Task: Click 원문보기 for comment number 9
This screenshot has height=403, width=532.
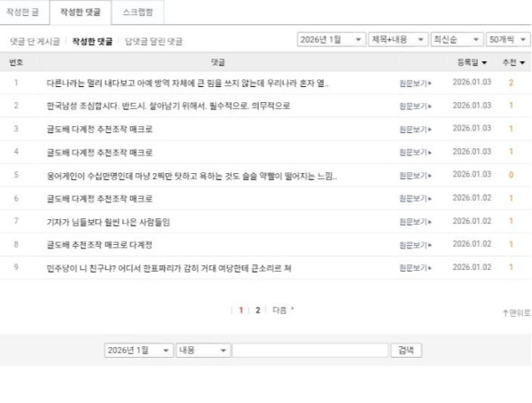Action: point(417,267)
